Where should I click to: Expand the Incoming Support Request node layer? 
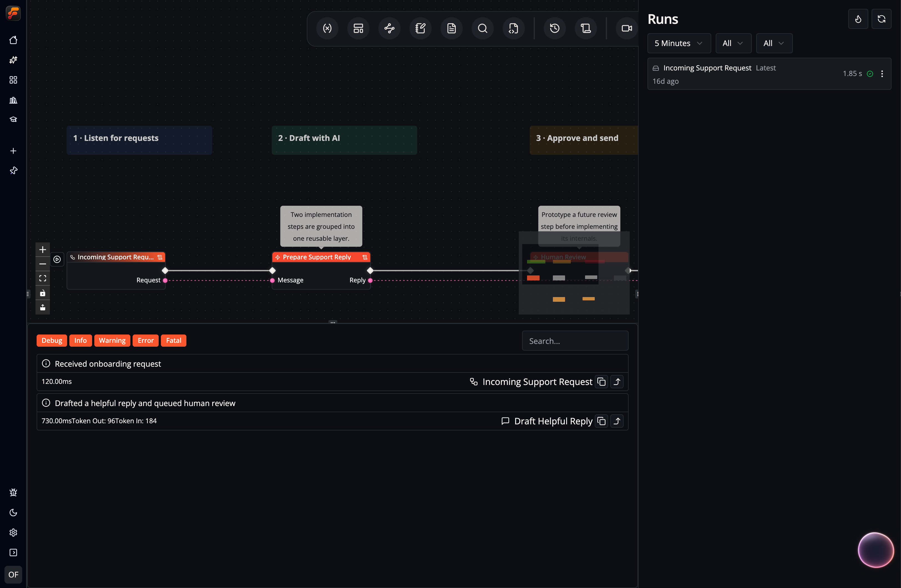click(x=160, y=257)
